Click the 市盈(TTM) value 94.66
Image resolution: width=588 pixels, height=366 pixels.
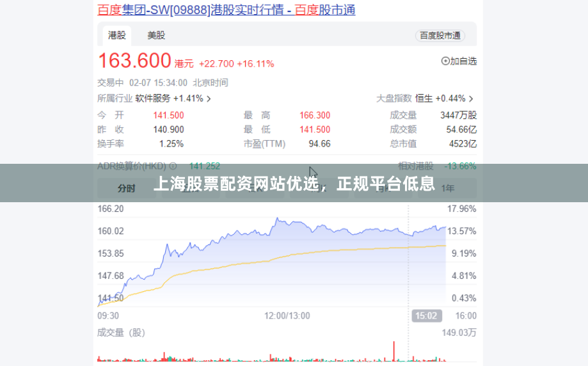[319, 144]
